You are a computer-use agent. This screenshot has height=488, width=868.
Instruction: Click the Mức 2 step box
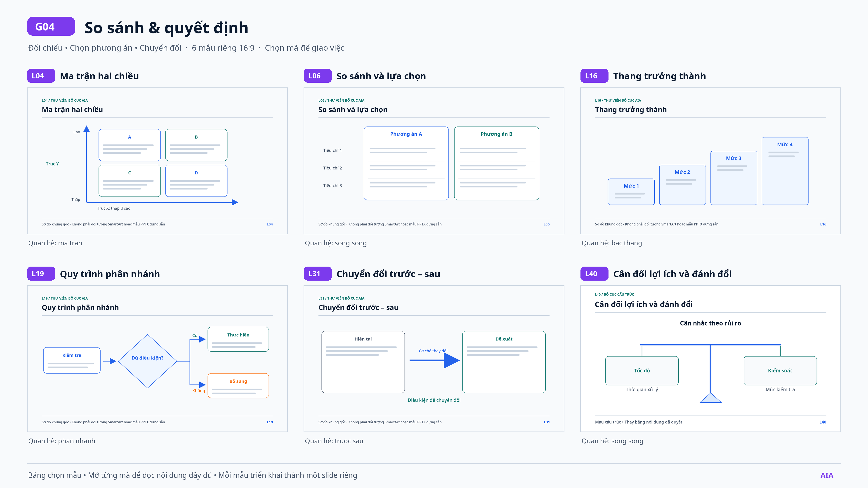point(682,185)
